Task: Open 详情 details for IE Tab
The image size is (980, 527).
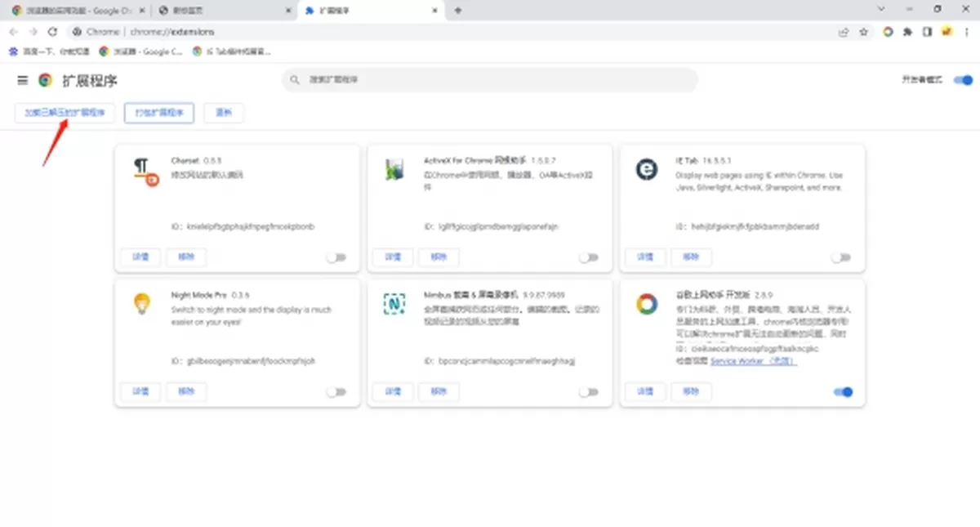Action: (x=645, y=257)
